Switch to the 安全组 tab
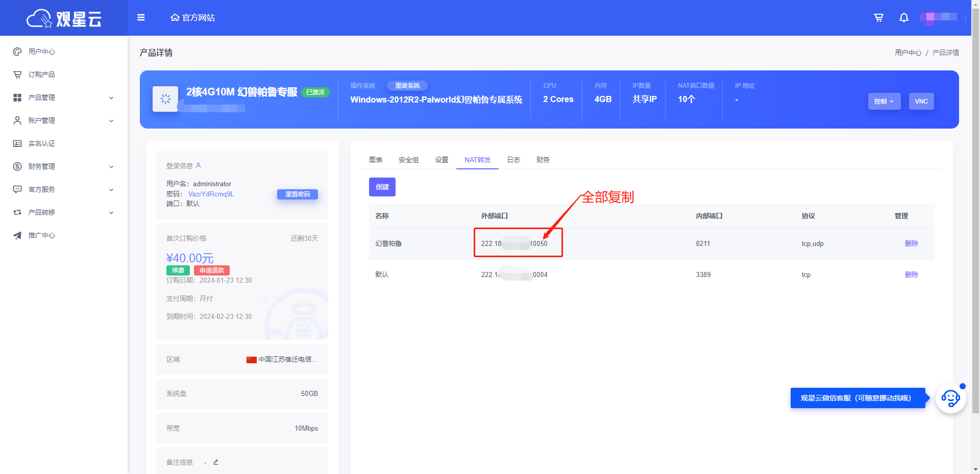Image resolution: width=980 pixels, height=474 pixels. coord(408,160)
